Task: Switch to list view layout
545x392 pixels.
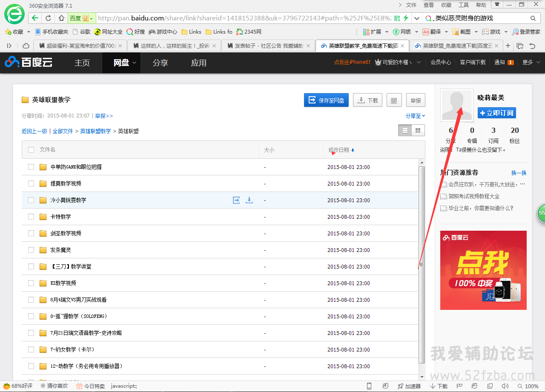Action: click(405, 130)
